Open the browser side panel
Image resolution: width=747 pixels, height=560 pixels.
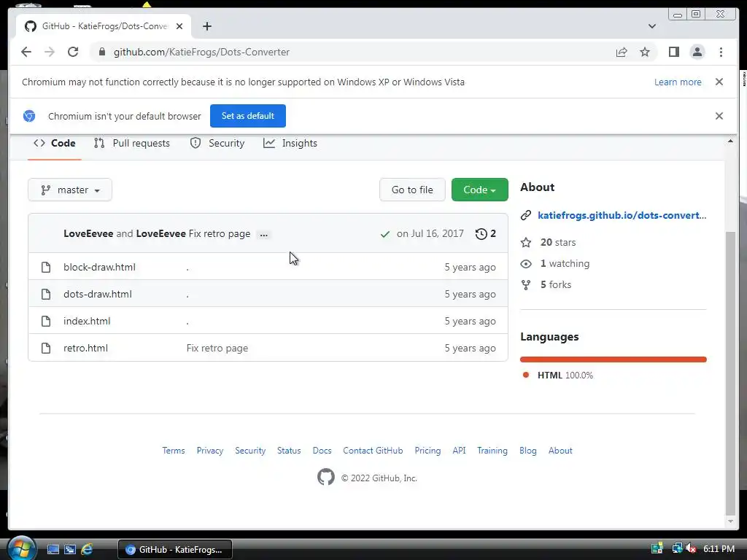point(673,52)
